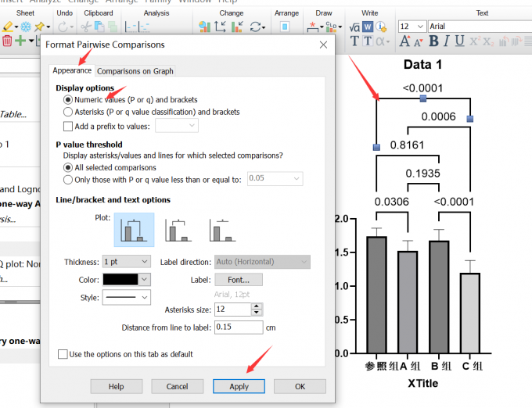Click the rotate/refresh change icon
The image size is (532, 408).
pyautogui.click(x=256, y=27)
